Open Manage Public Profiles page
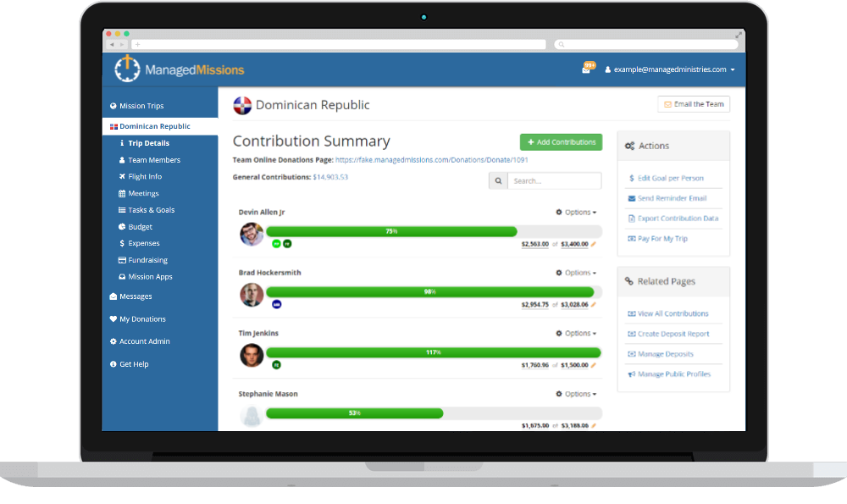The image size is (847, 504). pyautogui.click(x=669, y=374)
